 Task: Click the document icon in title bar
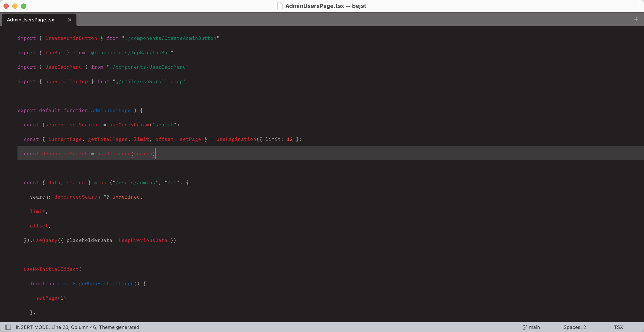(x=280, y=6)
